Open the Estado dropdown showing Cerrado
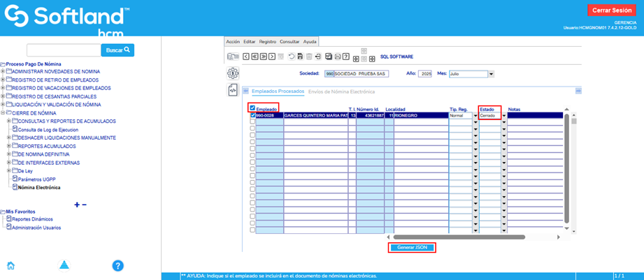This screenshot has width=644, height=280. click(x=503, y=116)
